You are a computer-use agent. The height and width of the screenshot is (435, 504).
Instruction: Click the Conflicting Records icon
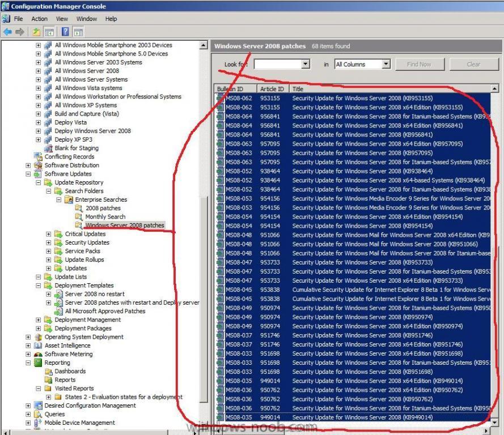point(38,157)
